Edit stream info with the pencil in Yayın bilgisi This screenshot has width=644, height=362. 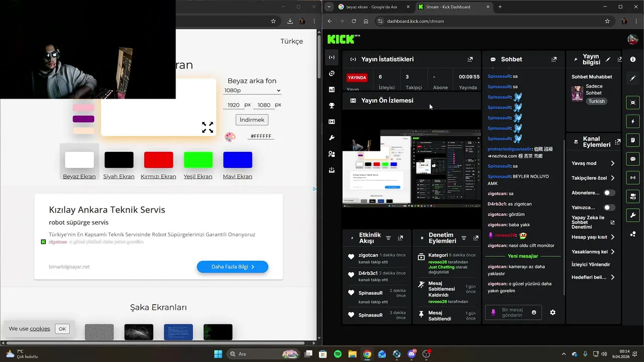608,59
